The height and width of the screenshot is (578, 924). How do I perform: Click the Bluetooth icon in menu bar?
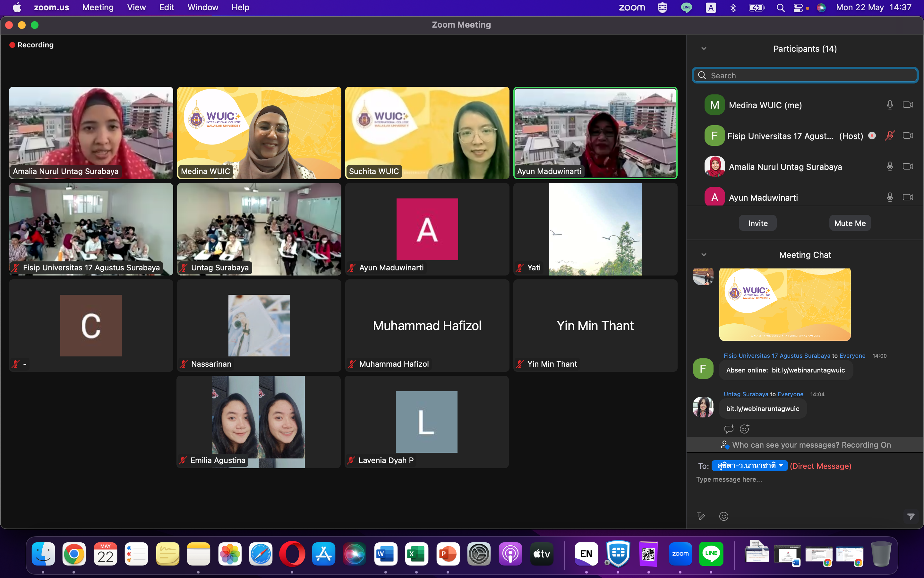click(733, 7)
